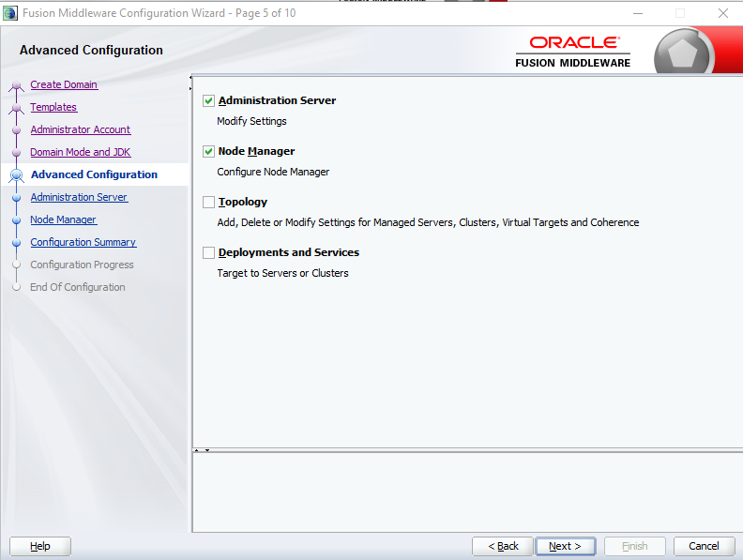
Task: Click the 'Modify Settings' description text
Action: pos(251,121)
